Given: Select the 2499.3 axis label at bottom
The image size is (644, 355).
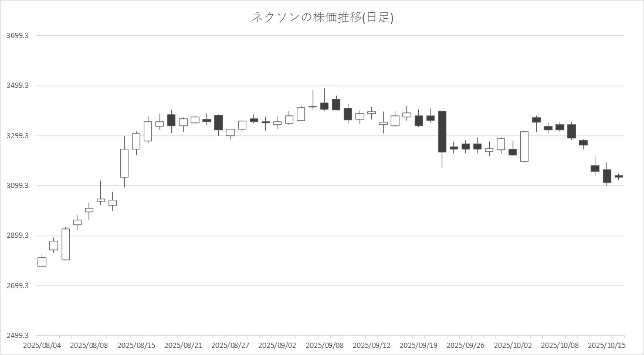Looking at the screenshot, I should coord(18,336).
